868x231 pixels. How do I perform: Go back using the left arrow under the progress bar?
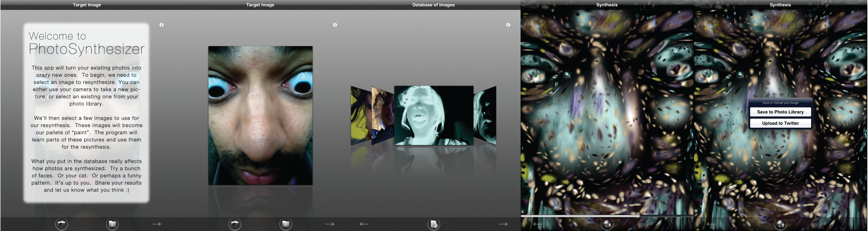[x=538, y=224]
